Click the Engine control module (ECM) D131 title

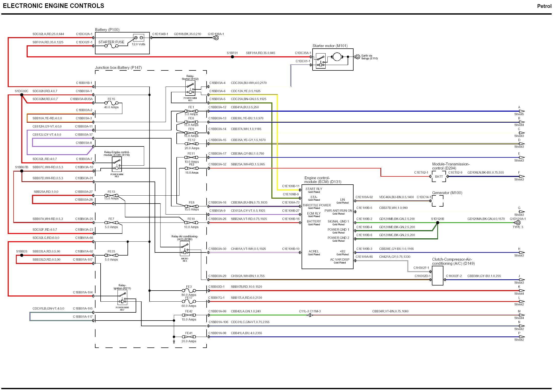[x=323, y=180]
